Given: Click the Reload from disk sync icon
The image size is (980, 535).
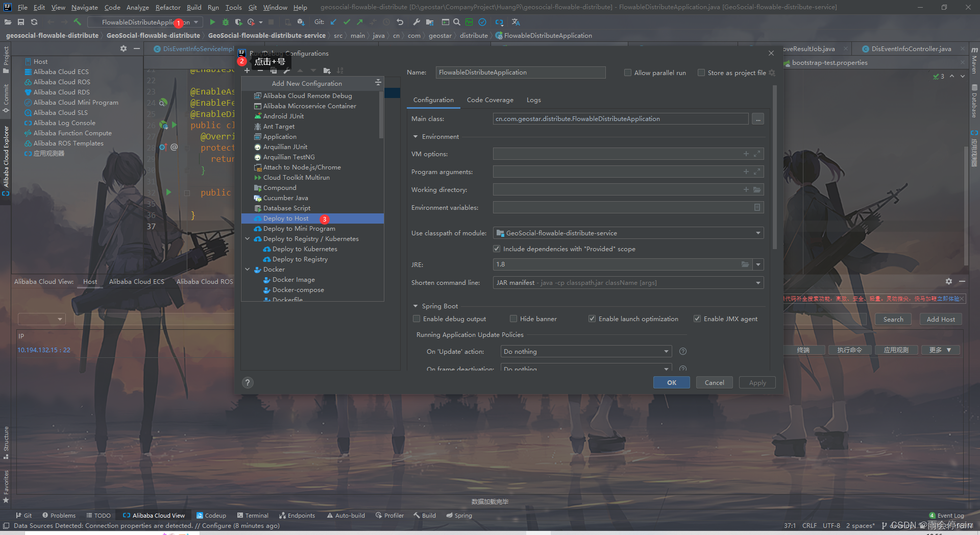Looking at the screenshot, I should (34, 22).
